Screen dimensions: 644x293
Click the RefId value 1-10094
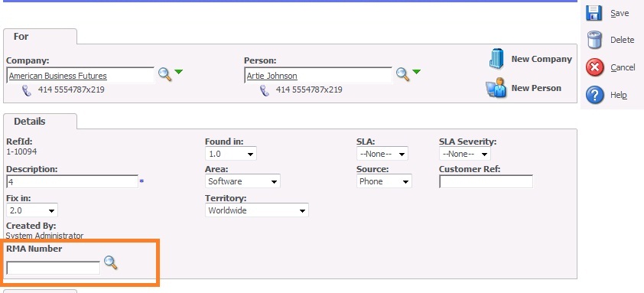(x=21, y=151)
